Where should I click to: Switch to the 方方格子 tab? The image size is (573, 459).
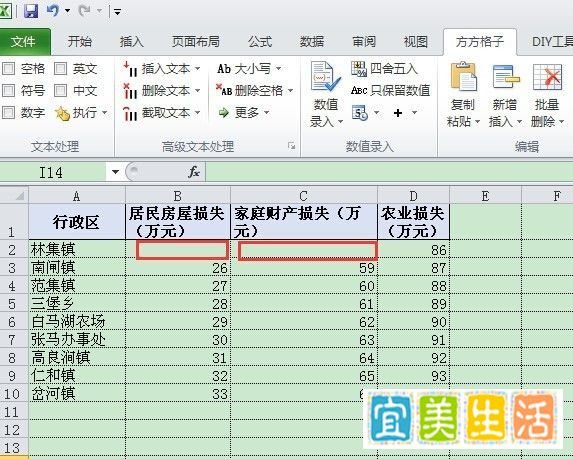pyautogui.click(x=480, y=42)
